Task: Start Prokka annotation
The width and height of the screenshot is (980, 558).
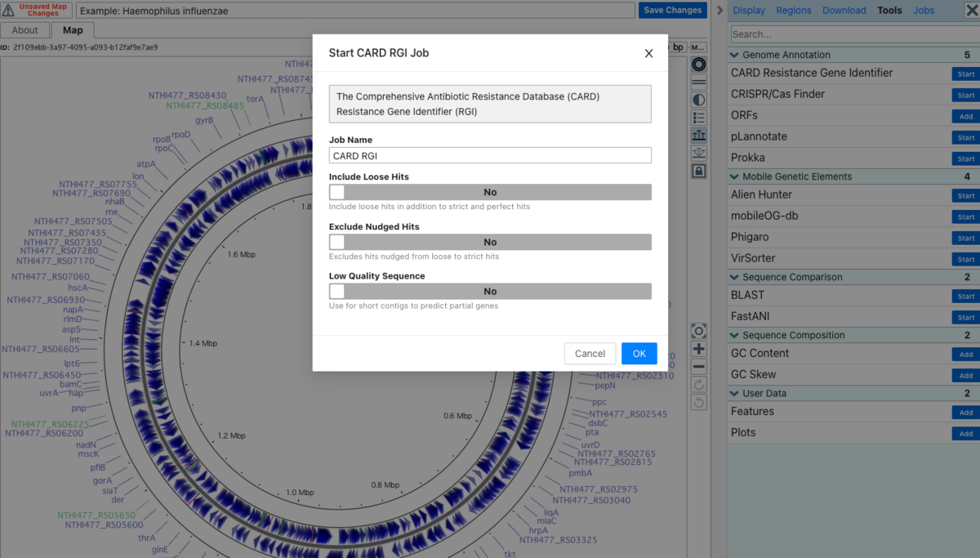Action: coord(966,158)
